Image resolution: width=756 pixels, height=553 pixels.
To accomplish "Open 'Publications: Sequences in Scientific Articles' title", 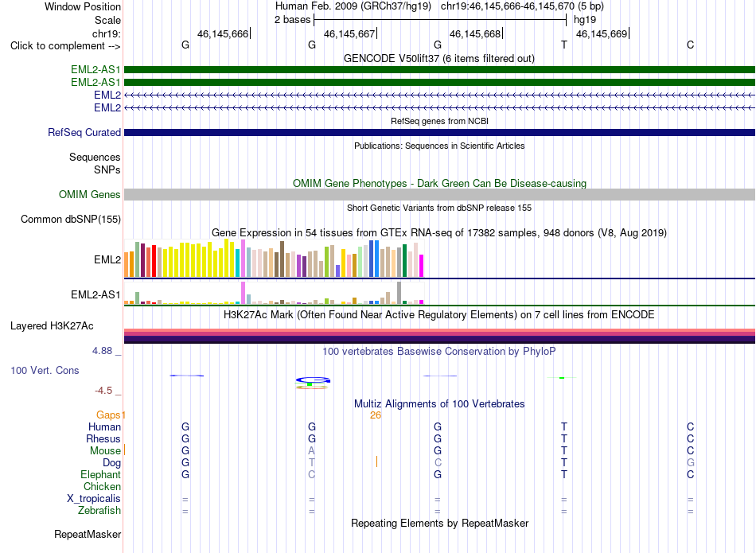I will click(x=439, y=146).
